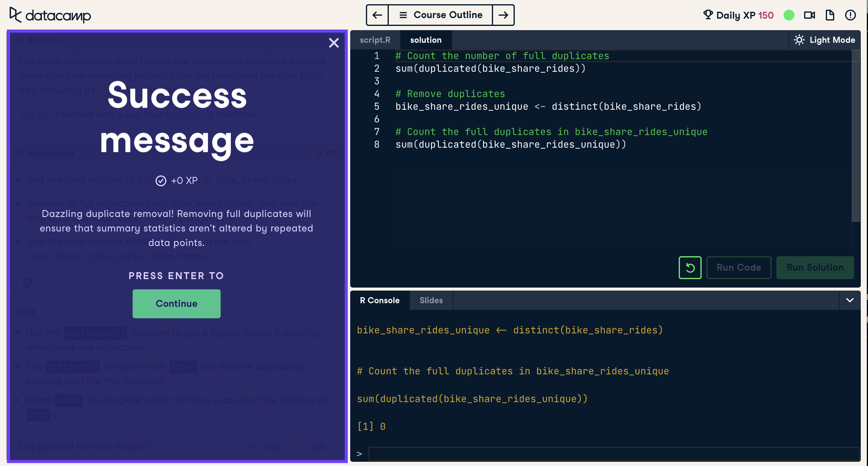Click line number 1 in the gutter
The width and height of the screenshot is (868, 466).
pyautogui.click(x=377, y=55)
